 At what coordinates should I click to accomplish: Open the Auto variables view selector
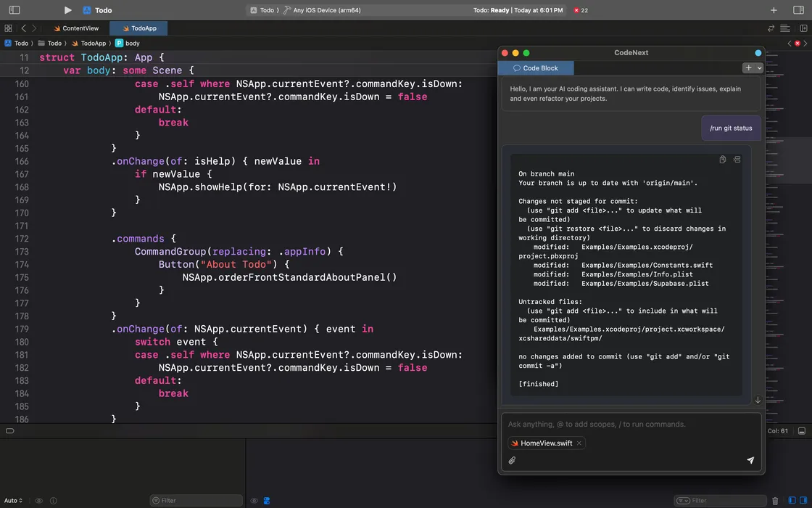pyautogui.click(x=13, y=501)
